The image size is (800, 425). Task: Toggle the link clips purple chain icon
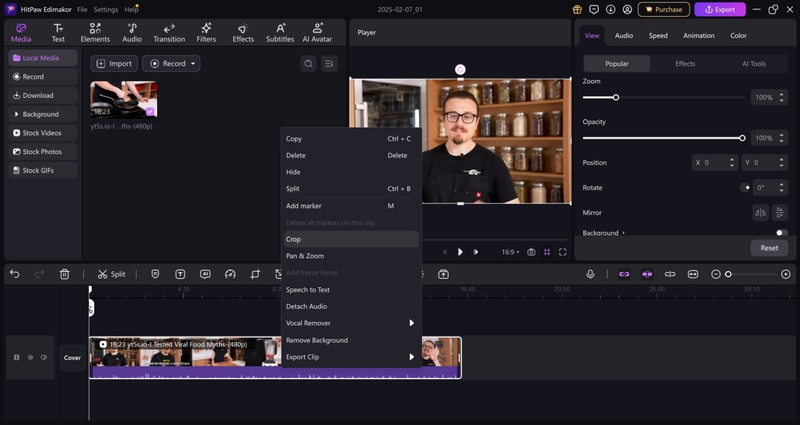click(x=624, y=274)
